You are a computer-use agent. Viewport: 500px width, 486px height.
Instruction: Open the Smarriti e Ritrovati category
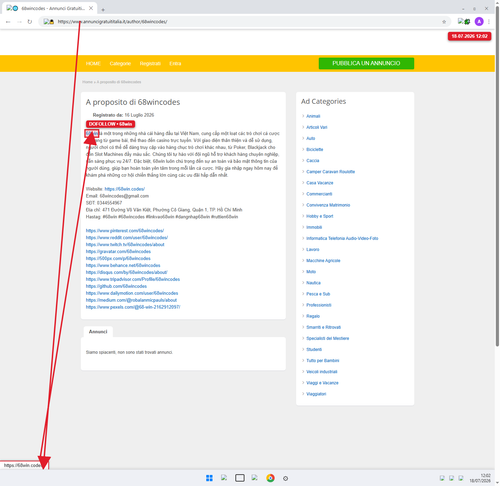click(323, 327)
